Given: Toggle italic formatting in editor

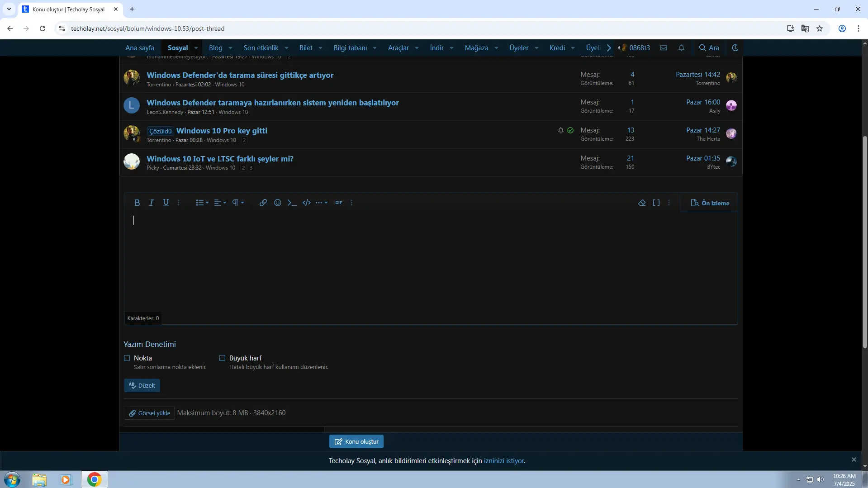Looking at the screenshot, I should click(x=152, y=203).
